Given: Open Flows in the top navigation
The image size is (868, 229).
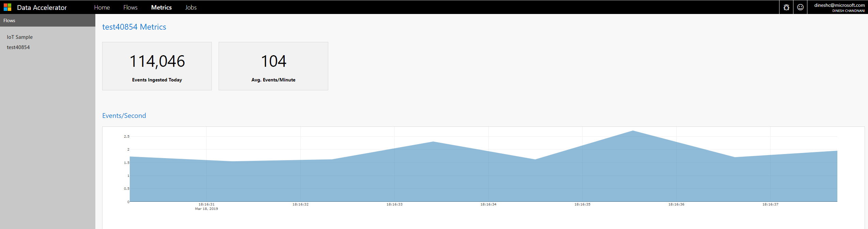Looking at the screenshot, I should tap(130, 7).
